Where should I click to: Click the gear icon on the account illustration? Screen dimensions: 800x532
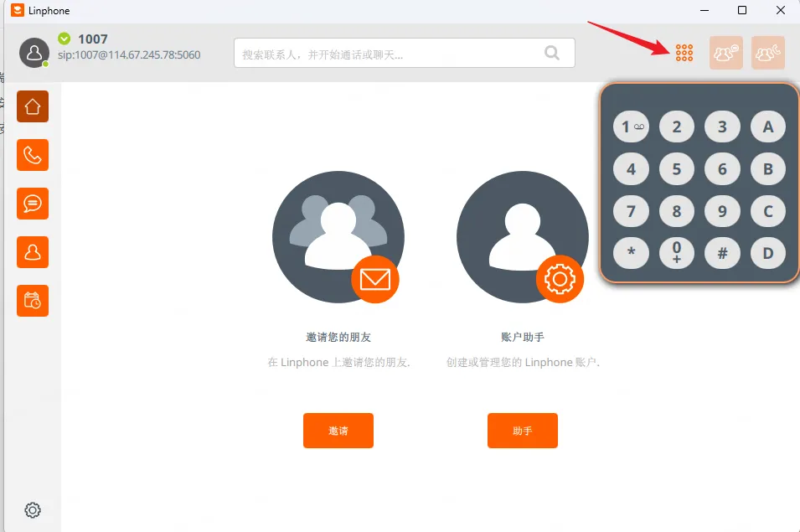pos(560,280)
